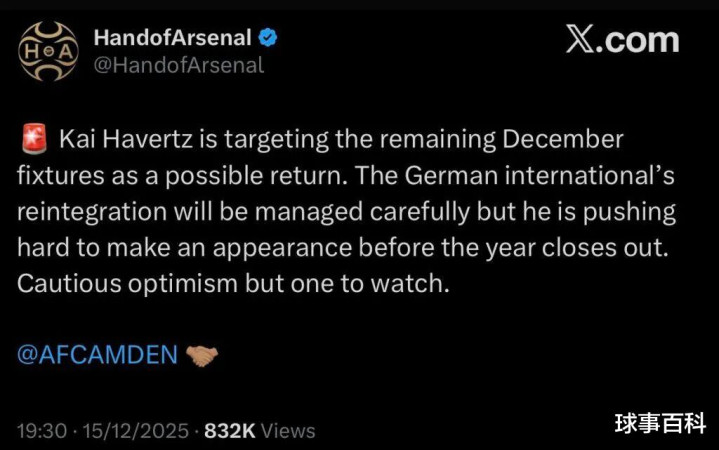Click the 832K view count
The height and width of the screenshot is (450, 719).
[229, 431]
